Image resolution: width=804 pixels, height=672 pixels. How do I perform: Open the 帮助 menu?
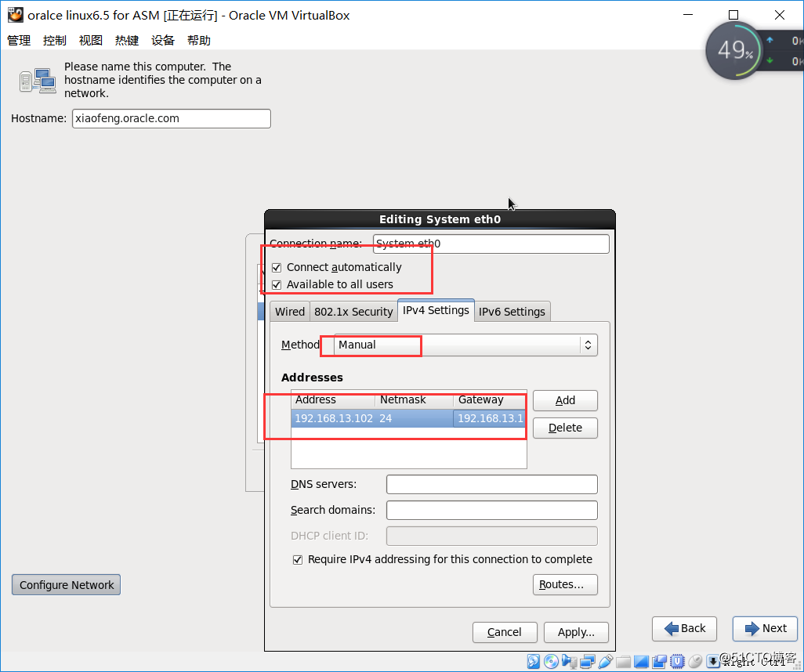pos(199,41)
